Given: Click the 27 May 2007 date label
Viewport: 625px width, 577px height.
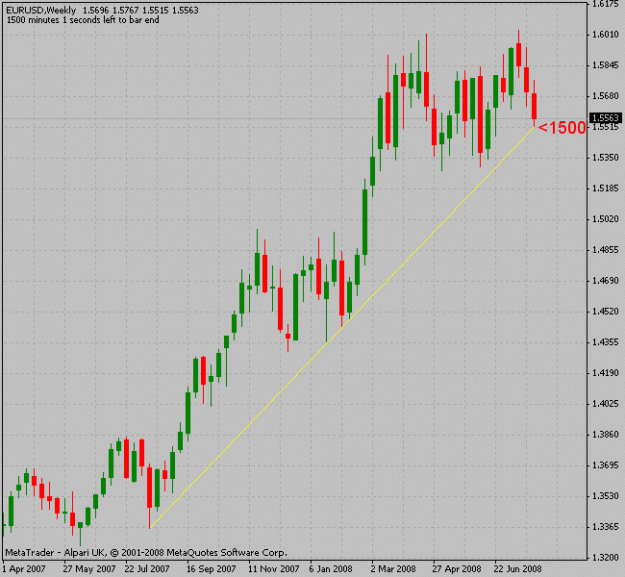Looking at the screenshot, I should coord(89,569).
